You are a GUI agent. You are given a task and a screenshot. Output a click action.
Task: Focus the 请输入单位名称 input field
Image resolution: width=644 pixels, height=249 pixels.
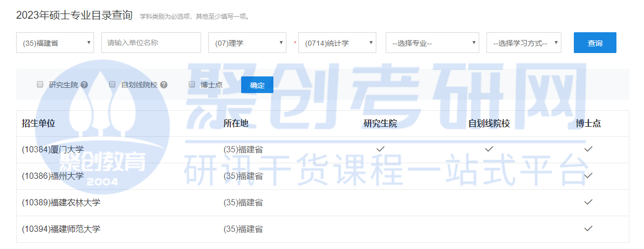151,43
